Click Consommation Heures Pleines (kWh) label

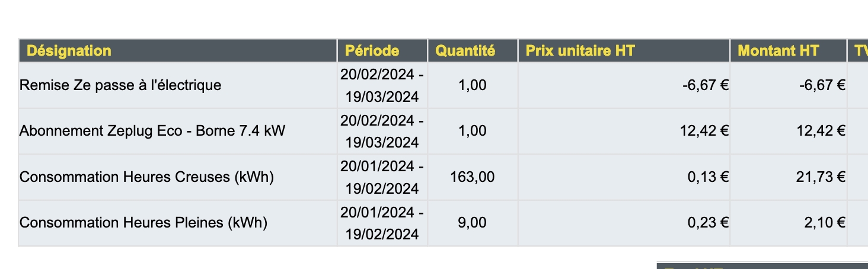click(x=143, y=223)
